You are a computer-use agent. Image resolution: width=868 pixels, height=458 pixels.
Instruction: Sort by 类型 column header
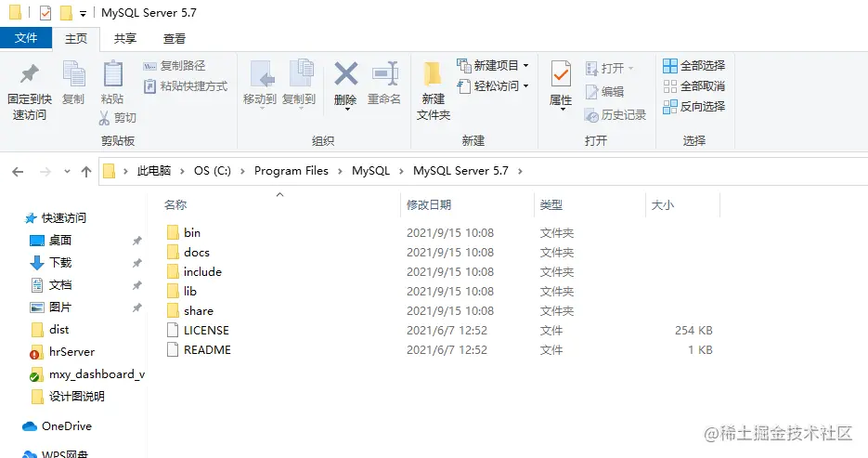pos(551,205)
